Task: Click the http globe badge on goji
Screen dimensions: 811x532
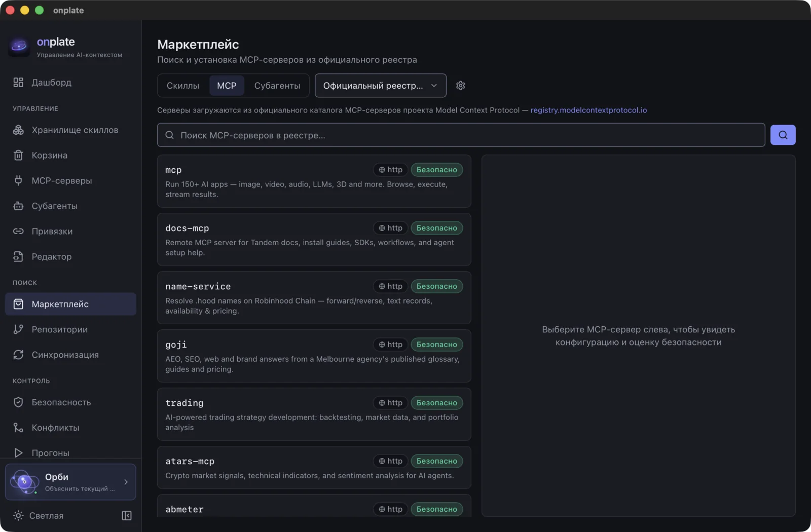Action: coord(390,345)
